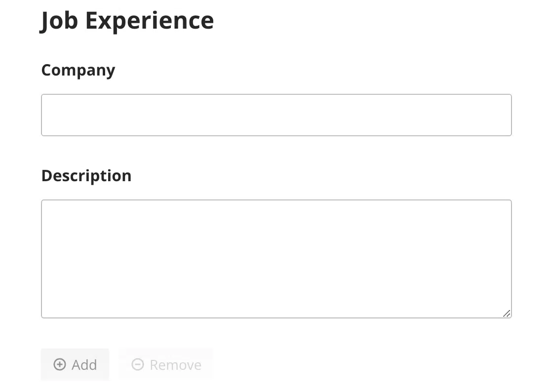Select the circled minus symbol beside Remove

pyautogui.click(x=137, y=364)
